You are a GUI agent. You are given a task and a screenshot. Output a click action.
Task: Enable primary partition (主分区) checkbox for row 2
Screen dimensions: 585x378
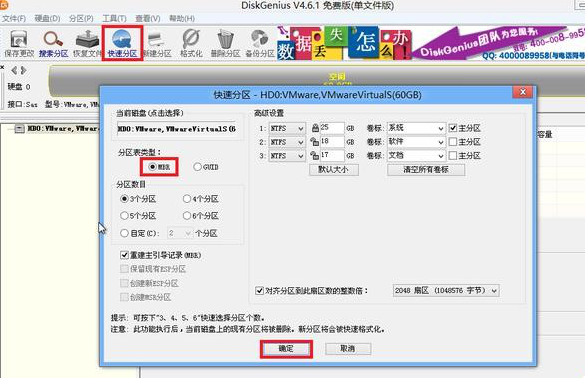tap(453, 142)
